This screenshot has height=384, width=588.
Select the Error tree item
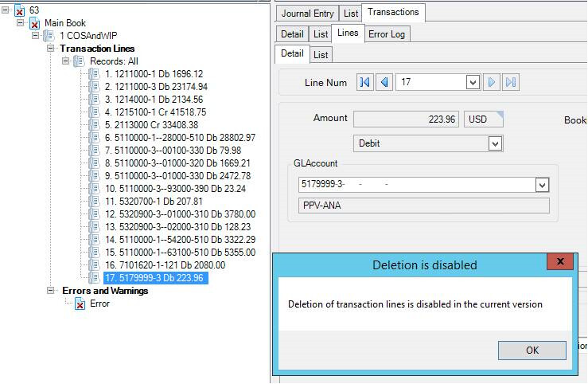click(99, 304)
